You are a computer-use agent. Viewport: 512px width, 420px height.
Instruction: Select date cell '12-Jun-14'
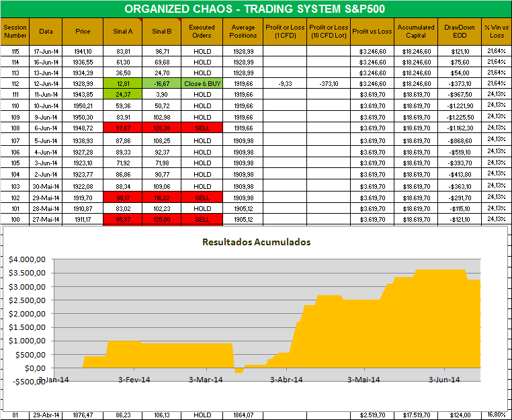point(46,83)
